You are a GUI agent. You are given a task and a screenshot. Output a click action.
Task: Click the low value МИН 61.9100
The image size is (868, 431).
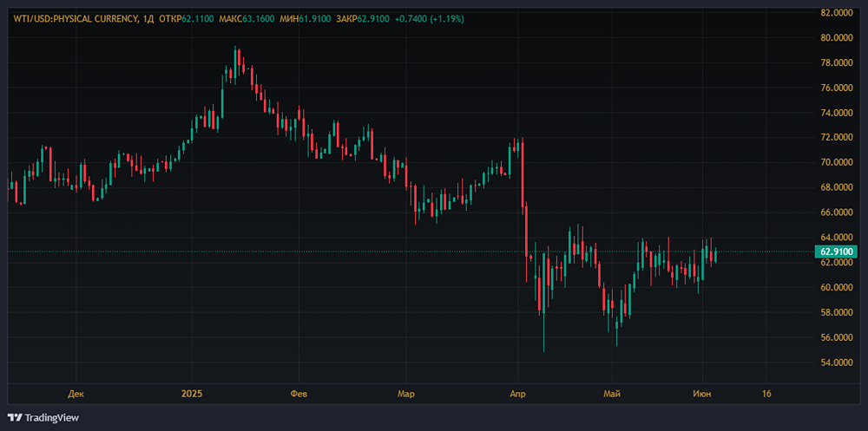click(305, 19)
